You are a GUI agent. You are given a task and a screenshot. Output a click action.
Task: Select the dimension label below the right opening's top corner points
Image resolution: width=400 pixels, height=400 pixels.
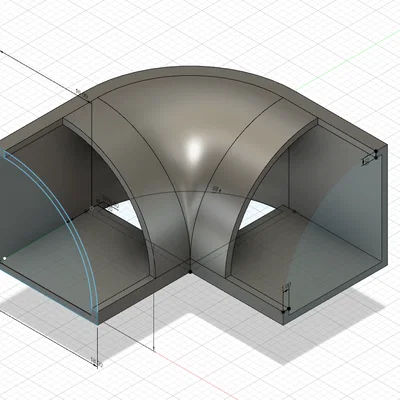point(366,162)
